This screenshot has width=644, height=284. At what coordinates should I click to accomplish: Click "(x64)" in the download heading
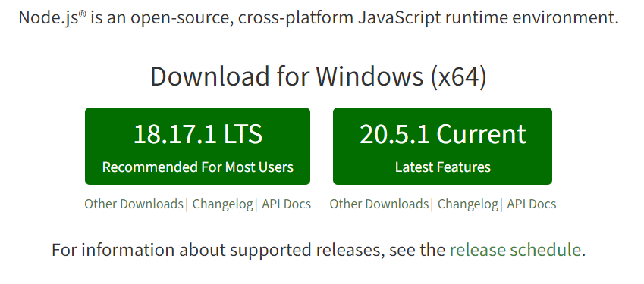pos(458,77)
